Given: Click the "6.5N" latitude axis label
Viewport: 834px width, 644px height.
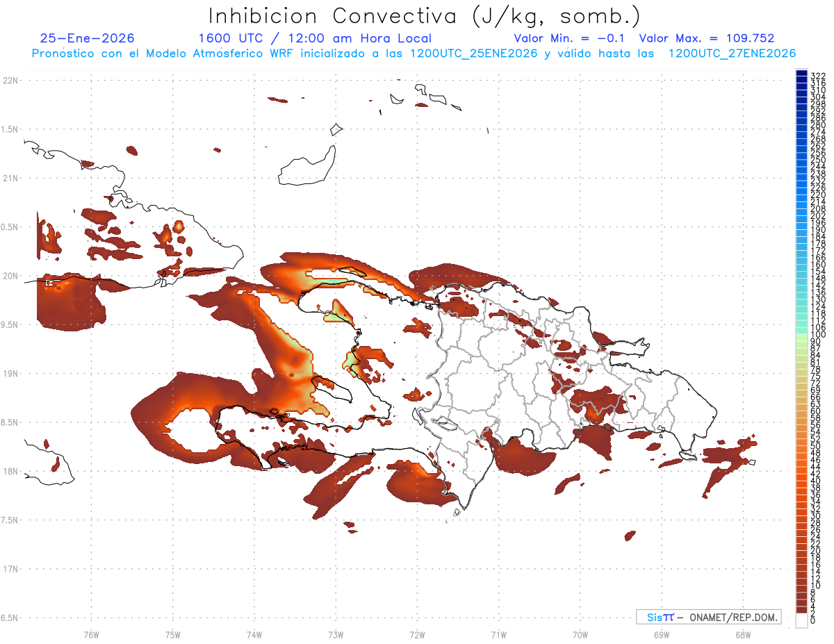Looking at the screenshot, I should (x=10, y=618).
